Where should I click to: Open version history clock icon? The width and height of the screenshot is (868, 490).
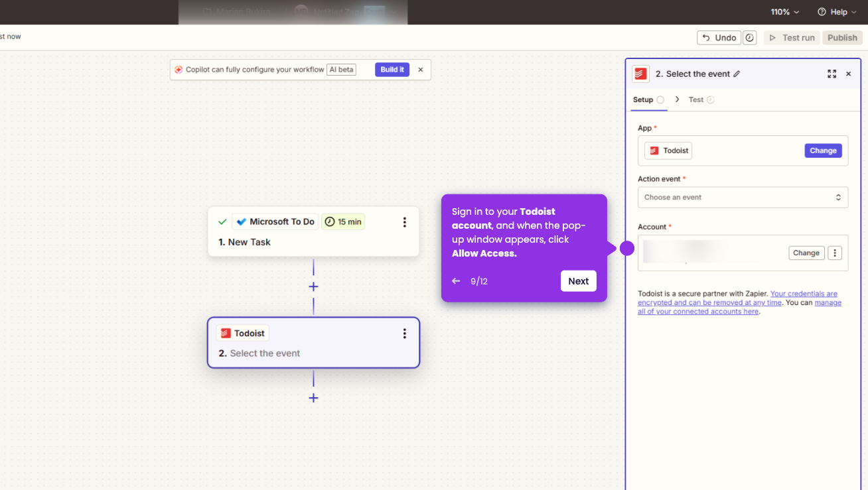[750, 38]
